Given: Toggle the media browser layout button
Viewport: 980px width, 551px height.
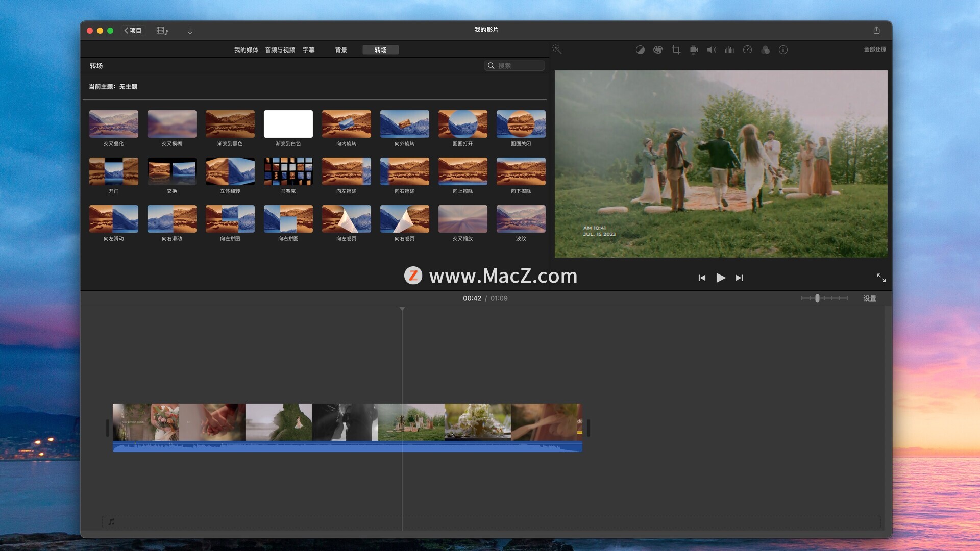Looking at the screenshot, I should 162,31.
